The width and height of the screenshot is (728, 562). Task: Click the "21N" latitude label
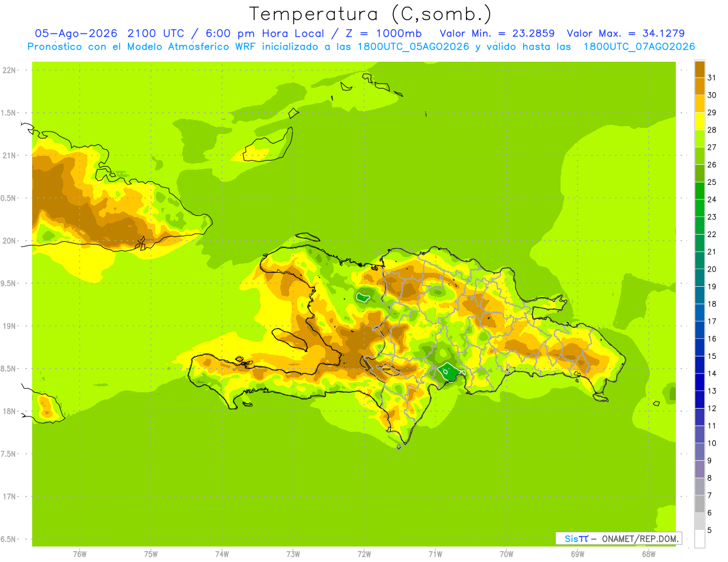(10, 155)
